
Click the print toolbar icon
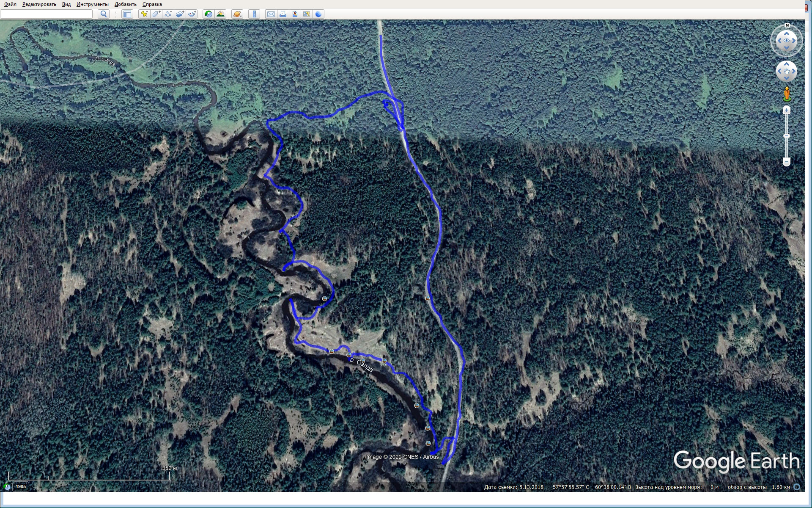coord(283,14)
